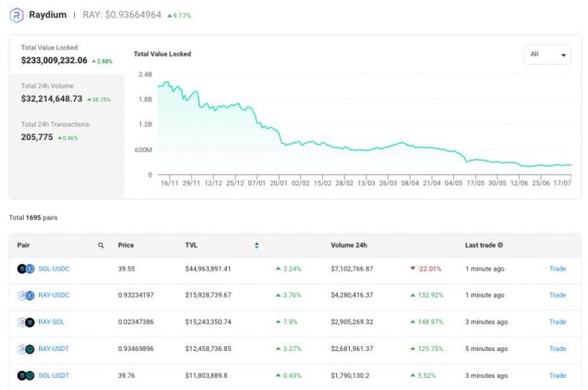588x390 pixels.
Task: Click the RAY-SOL token pair icon
Action: 26,322
